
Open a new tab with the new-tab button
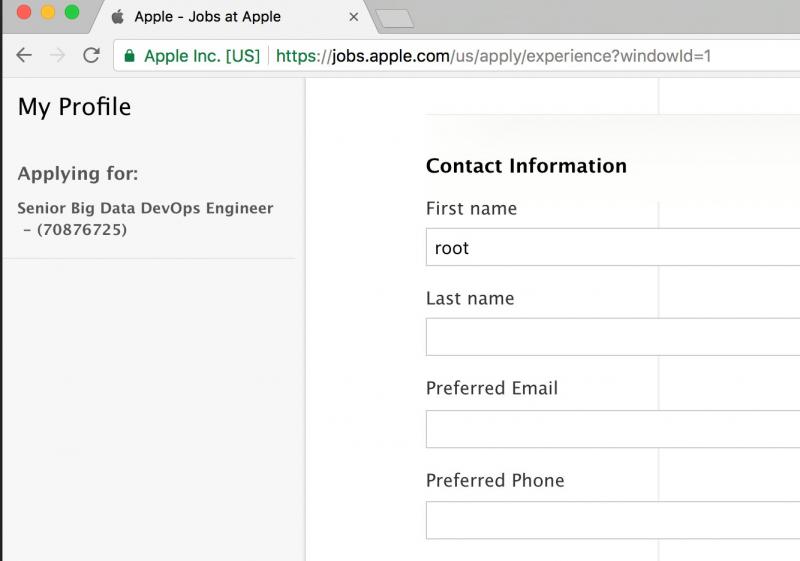pos(394,18)
